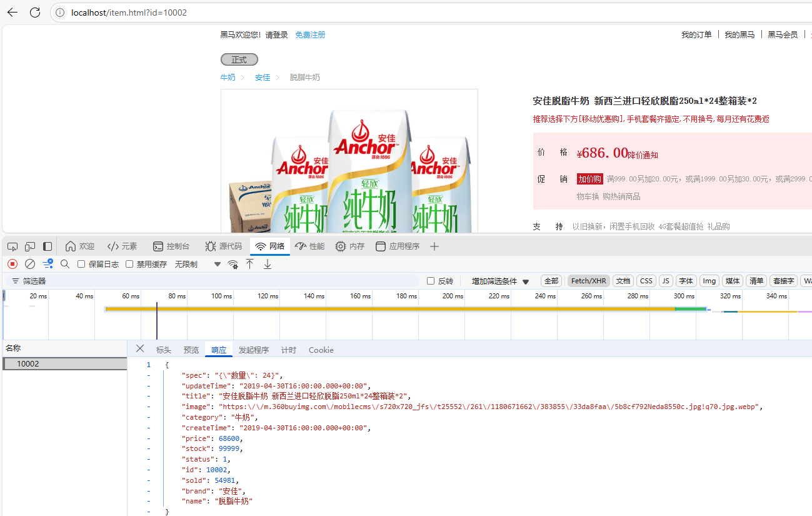Open the 预览 details tab
This screenshot has height=516, width=812.
(191, 350)
